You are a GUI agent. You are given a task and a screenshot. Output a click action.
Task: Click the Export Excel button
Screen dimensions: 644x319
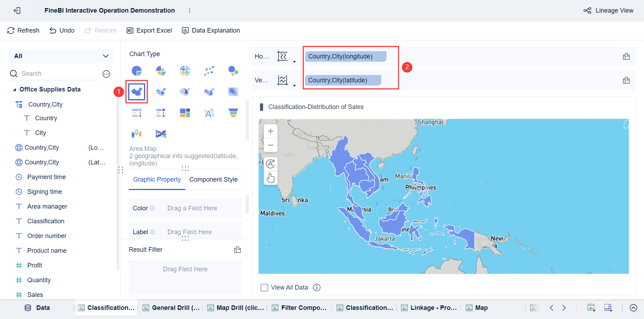[149, 30]
